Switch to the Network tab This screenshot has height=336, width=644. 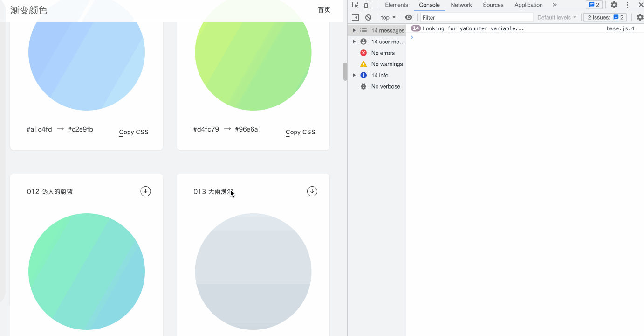[x=461, y=5]
